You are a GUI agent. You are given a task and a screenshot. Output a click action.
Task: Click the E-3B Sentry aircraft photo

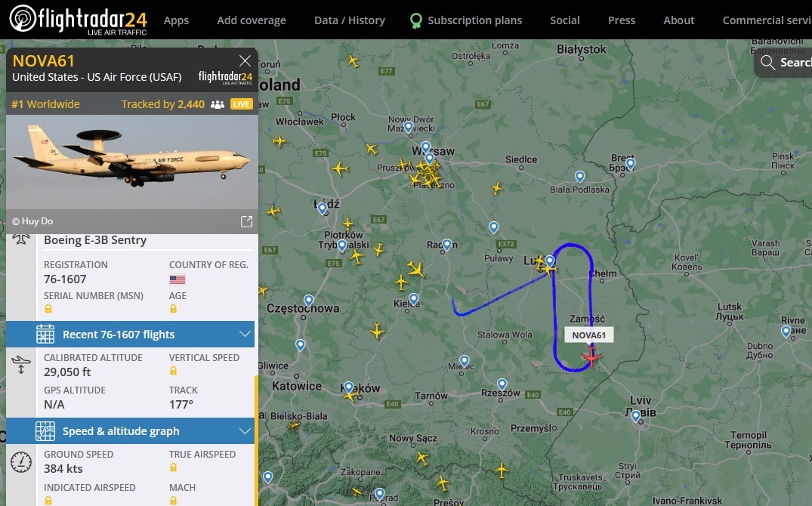132,162
